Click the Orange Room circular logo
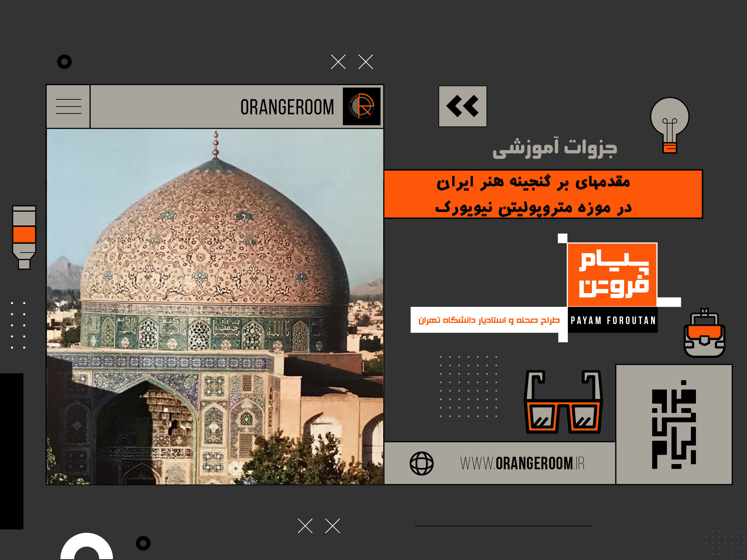The image size is (747, 560). click(361, 106)
